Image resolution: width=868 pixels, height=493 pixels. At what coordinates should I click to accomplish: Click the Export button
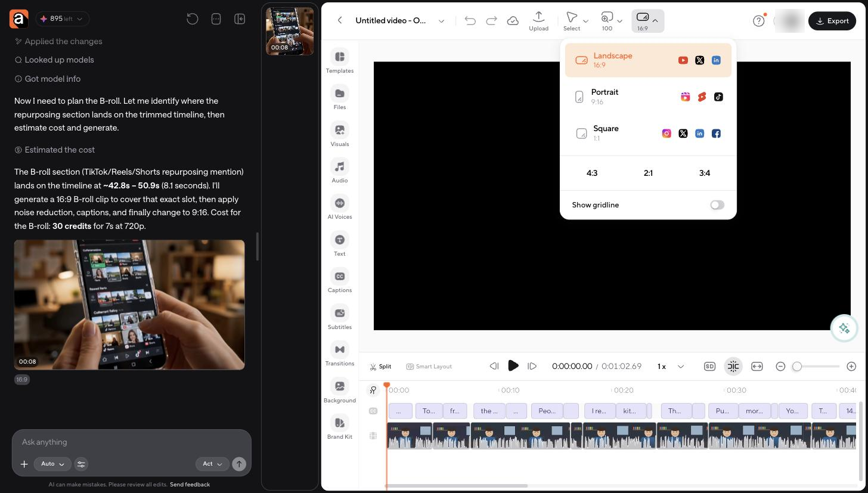pos(832,21)
